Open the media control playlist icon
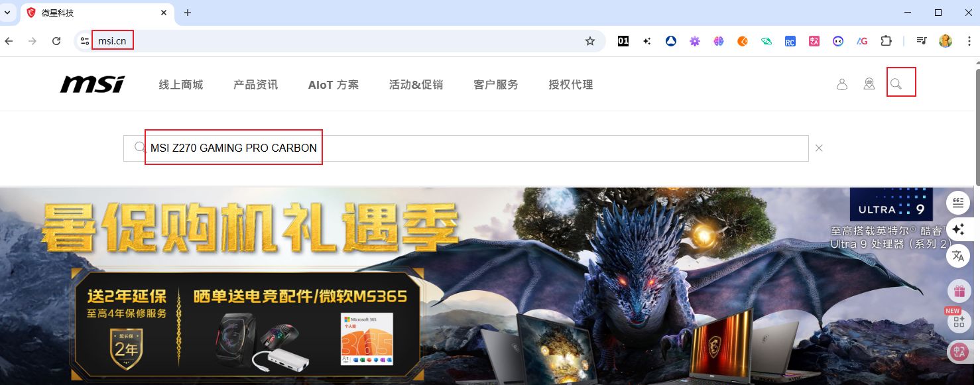This screenshot has height=385, width=980. 922,41
